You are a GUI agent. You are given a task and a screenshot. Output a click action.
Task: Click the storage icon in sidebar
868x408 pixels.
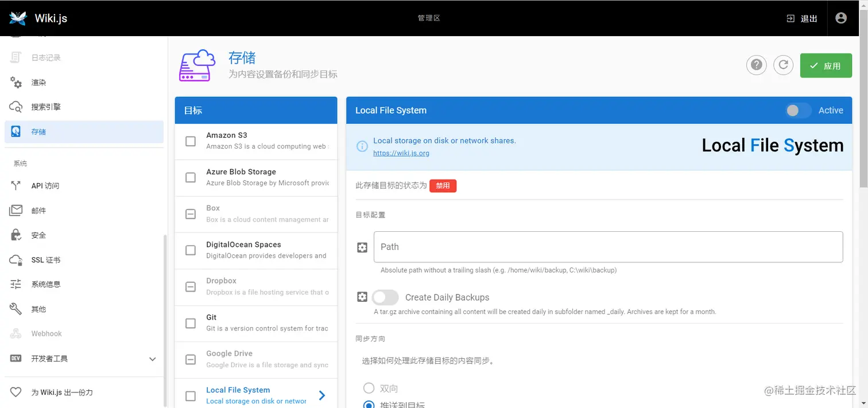click(x=16, y=131)
